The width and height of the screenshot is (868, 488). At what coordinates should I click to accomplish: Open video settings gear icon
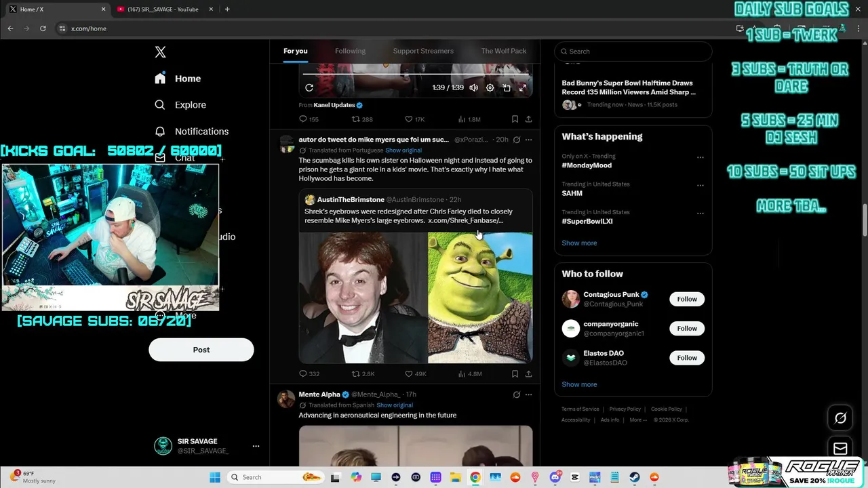click(x=490, y=87)
